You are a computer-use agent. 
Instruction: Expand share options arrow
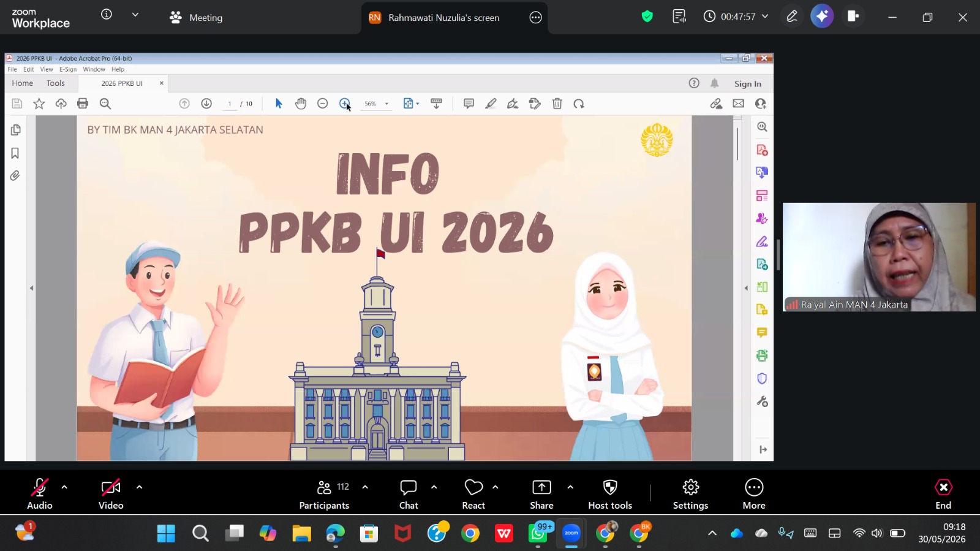570,487
